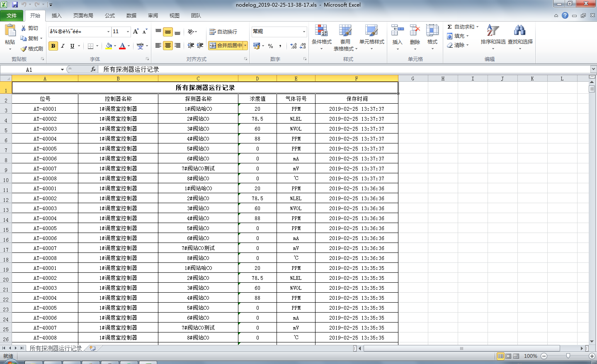Expand the Clear (清除) dropdown

[467, 45]
